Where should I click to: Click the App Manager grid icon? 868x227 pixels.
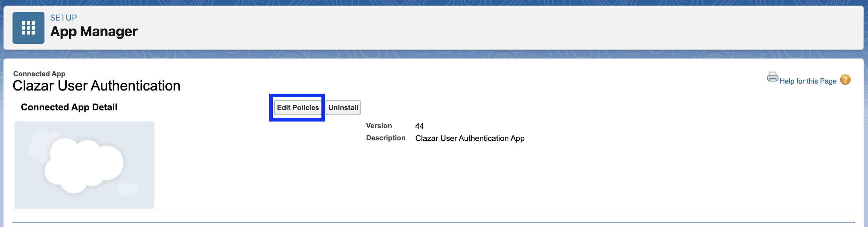click(28, 28)
